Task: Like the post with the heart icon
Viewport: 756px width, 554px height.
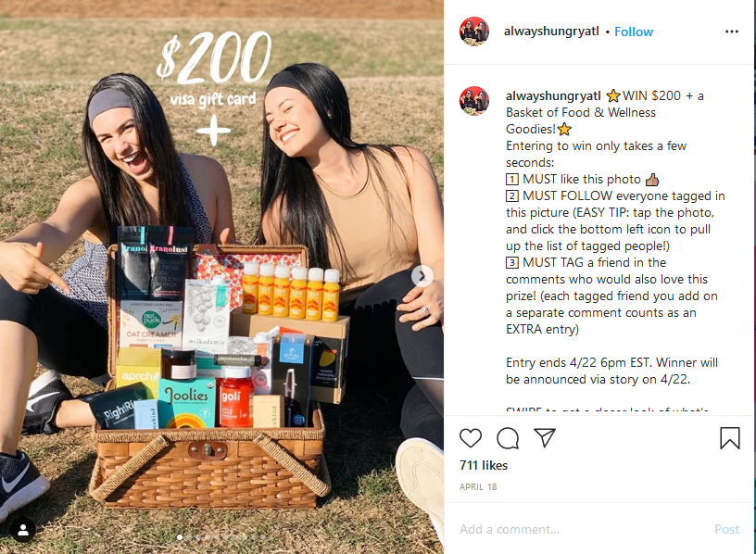Action: click(x=471, y=438)
